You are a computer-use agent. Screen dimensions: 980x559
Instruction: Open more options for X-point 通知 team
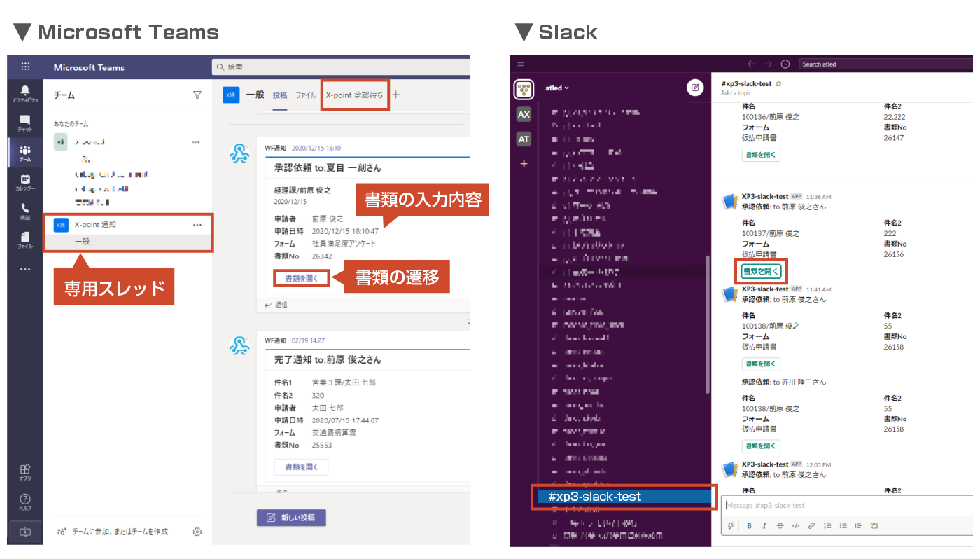(197, 225)
